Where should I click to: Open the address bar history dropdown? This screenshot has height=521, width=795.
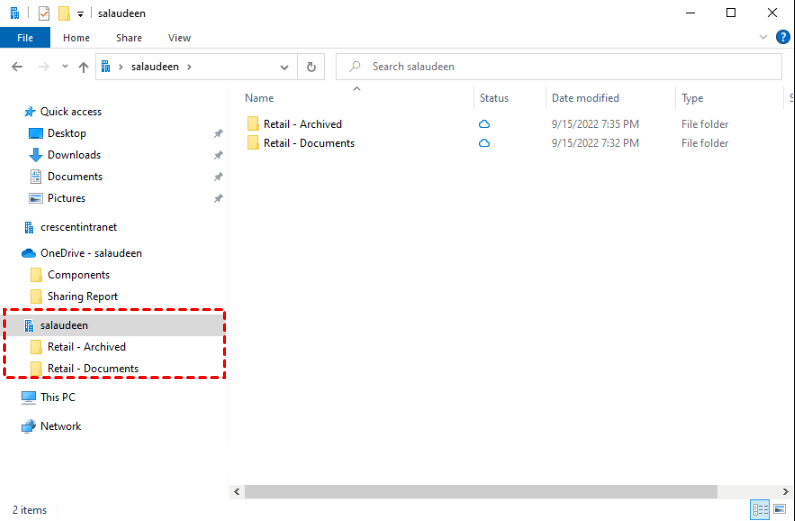coord(284,67)
